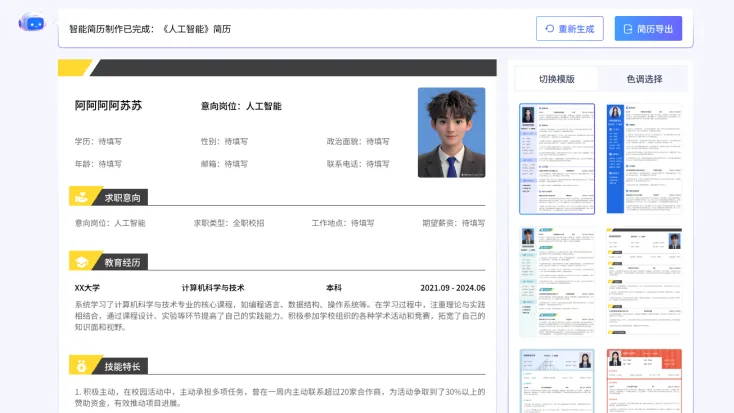Click the refresh icon inside 重新生成
This screenshot has height=413, width=734.
[550, 29]
